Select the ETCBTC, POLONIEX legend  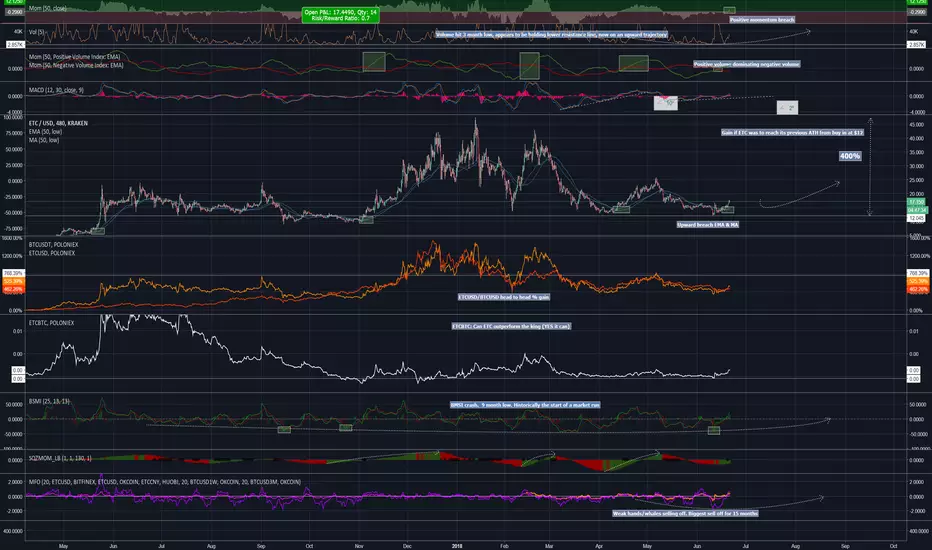coord(51,323)
